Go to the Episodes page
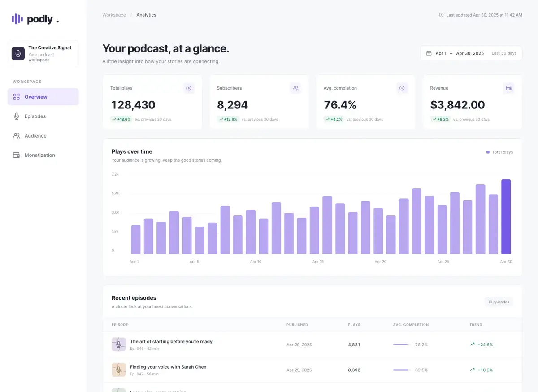The image size is (538, 392). 43,116
